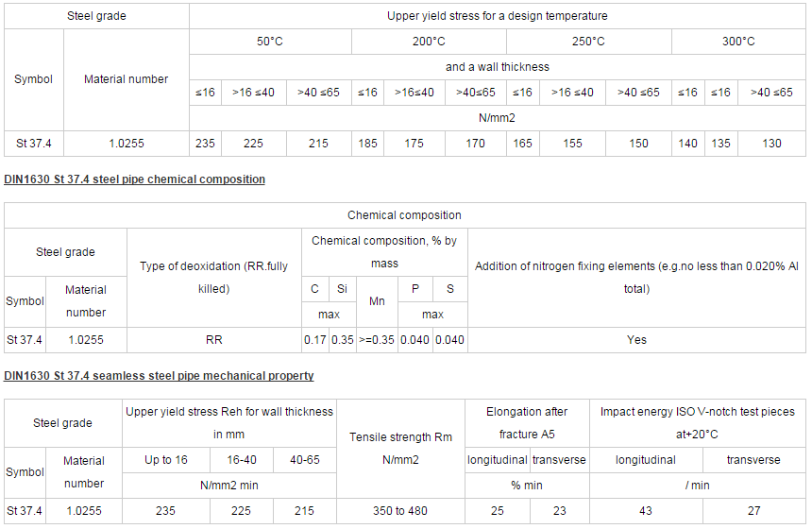Select the 'Type of deoxidation' header cell

click(213, 277)
